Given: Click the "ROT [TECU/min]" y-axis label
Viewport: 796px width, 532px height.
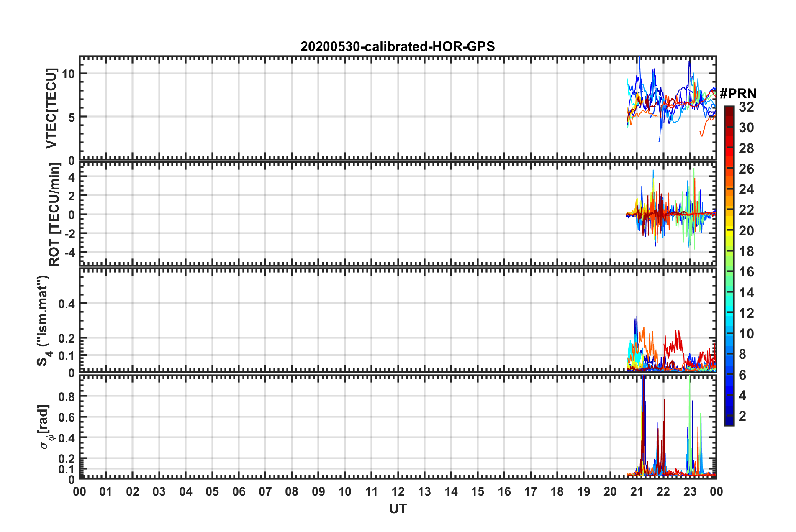Looking at the screenshot, I should [54, 215].
